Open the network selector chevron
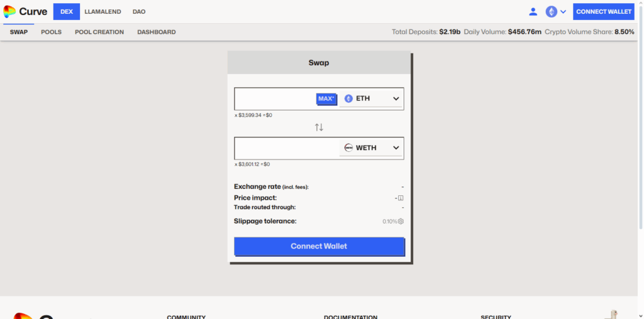 [x=563, y=12]
